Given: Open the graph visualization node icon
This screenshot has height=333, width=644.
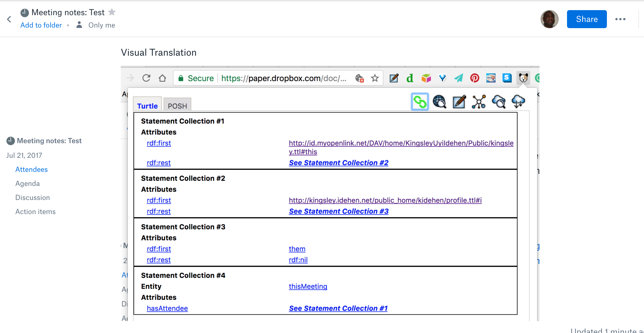Looking at the screenshot, I should click(x=479, y=102).
